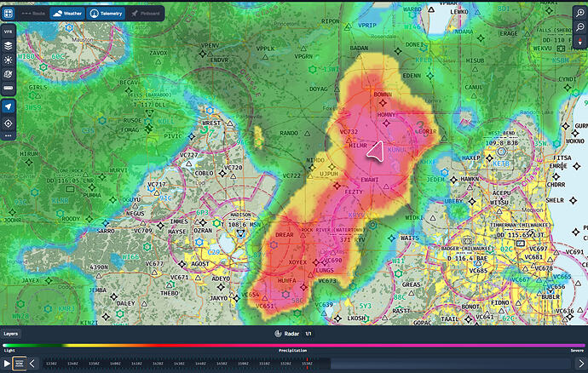Click the BOWNN waypoint star
Image resolution: width=588 pixels, height=373 pixels.
point(383,102)
